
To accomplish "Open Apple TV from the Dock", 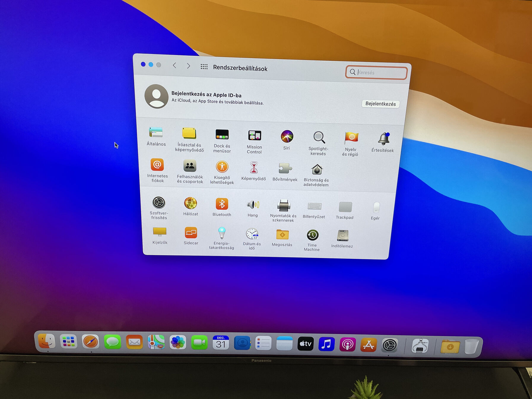I will (x=306, y=344).
